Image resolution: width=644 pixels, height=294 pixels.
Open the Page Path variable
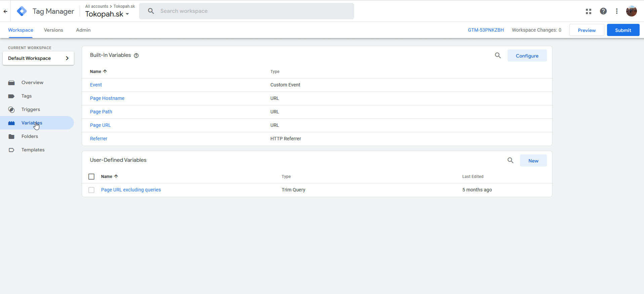pos(101,112)
